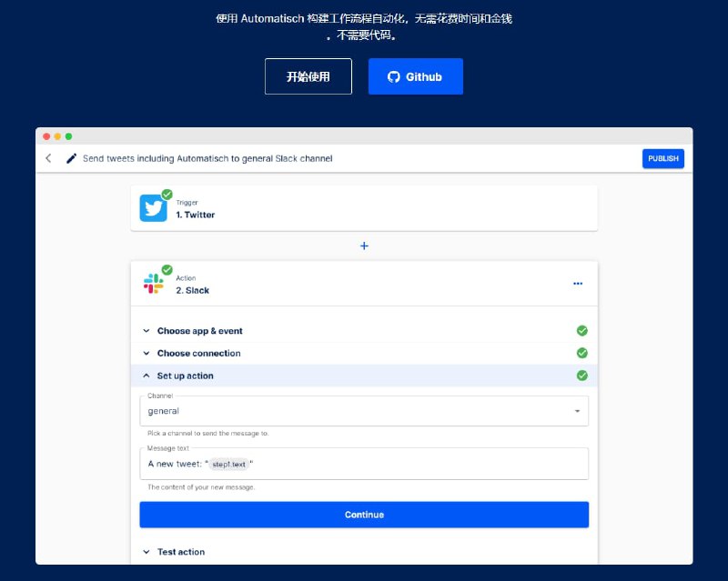Click the back arrow in flow editor
The height and width of the screenshot is (581, 728).
(x=49, y=158)
